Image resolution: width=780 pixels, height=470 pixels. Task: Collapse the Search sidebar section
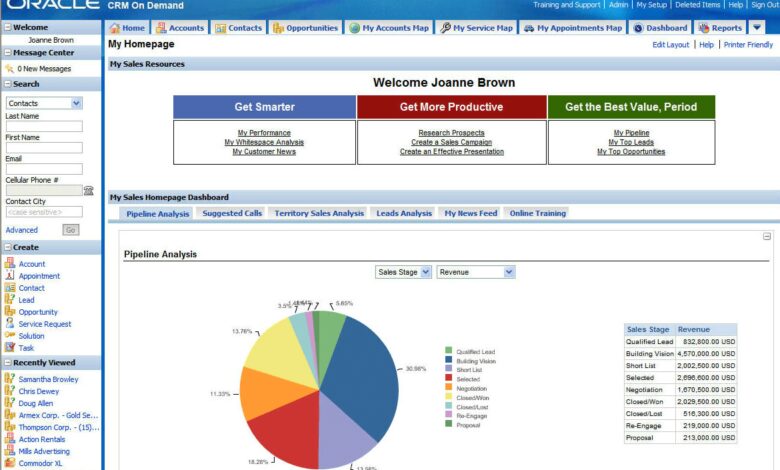[7, 84]
